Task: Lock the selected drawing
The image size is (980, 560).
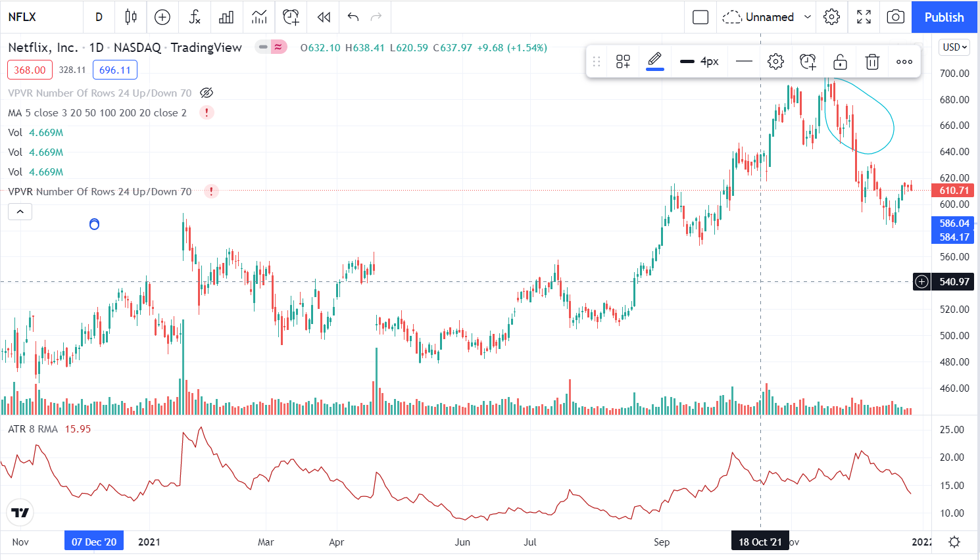Action: (840, 61)
